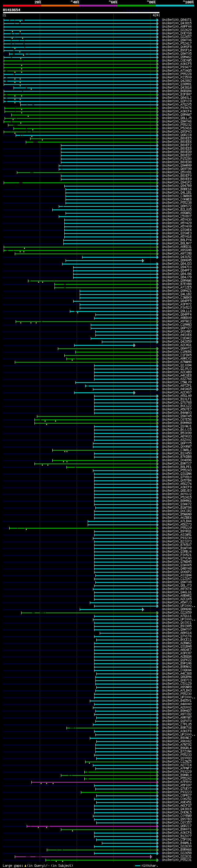197x868 pixels.
Task: Click the cyan ~100% identity legend segment
Action: coord(175,6)
